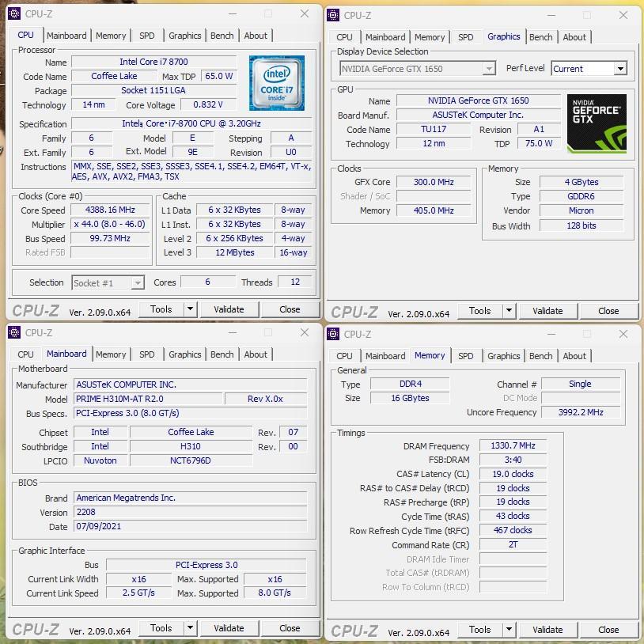The image size is (644, 644).
Task: Open Graphics tab in CPU window
Action: 185,36
